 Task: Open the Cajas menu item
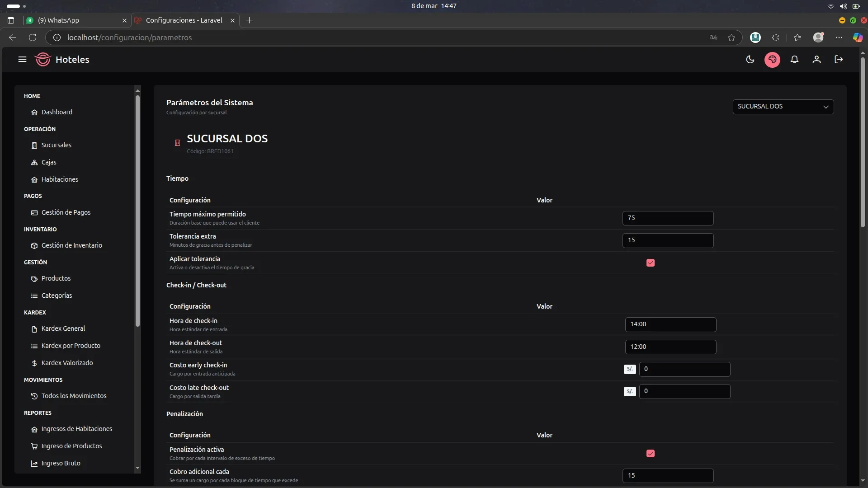pyautogui.click(x=49, y=162)
